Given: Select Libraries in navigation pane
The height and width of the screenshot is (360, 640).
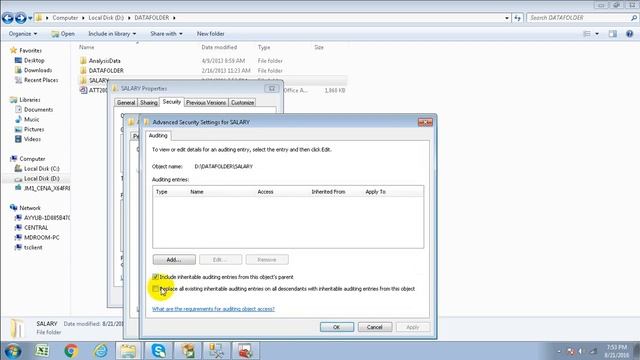Looking at the screenshot, I should pyautogui.click(x=30, y=100).
